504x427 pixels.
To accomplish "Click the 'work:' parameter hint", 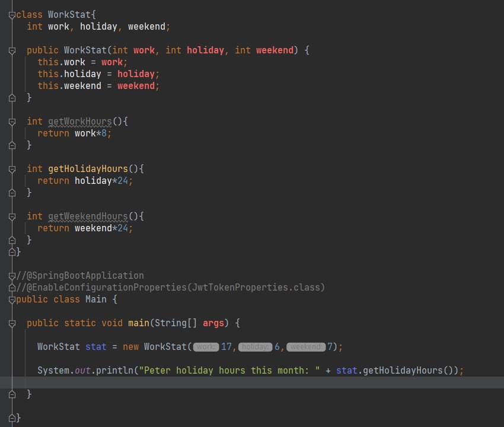I will point(206,347).
